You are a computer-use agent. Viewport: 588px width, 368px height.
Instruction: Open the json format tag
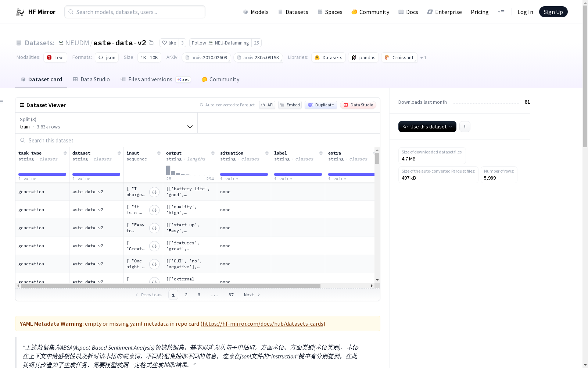(107, 57)
